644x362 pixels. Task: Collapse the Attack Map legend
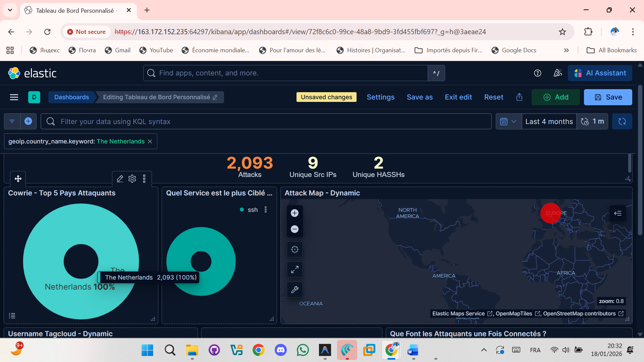[618, 213]
